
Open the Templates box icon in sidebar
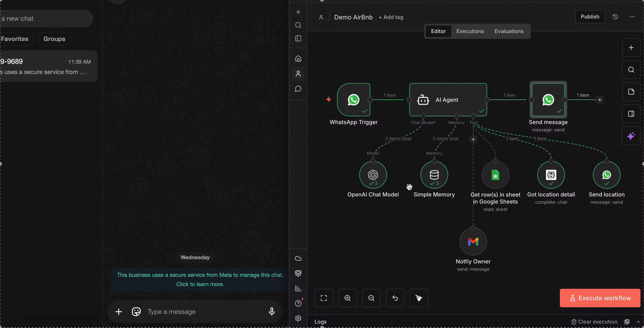pyautogui.click(x=298, y=274)
